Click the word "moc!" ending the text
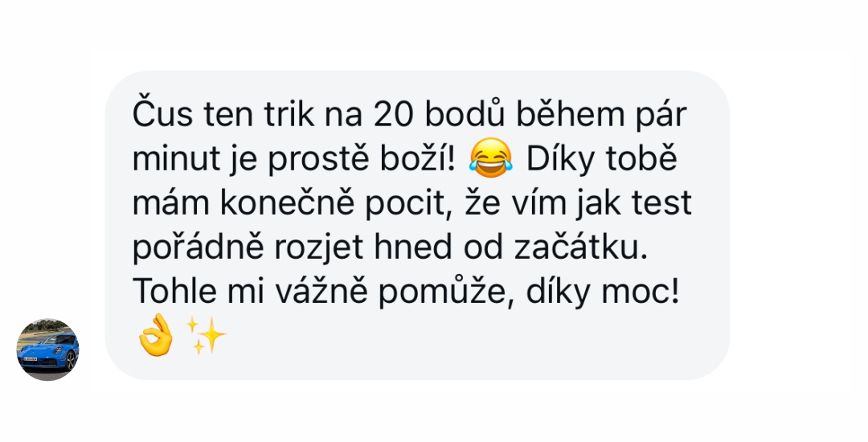 coord(640,292)
